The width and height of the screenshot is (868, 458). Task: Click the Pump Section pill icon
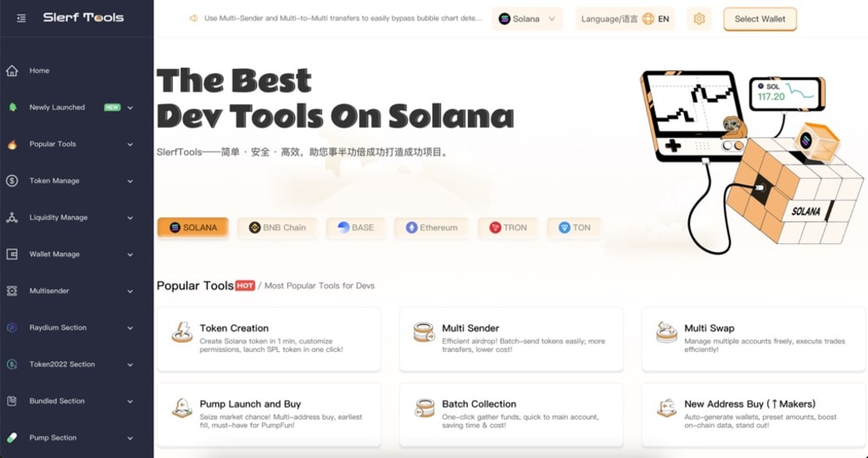pos(12,438)
